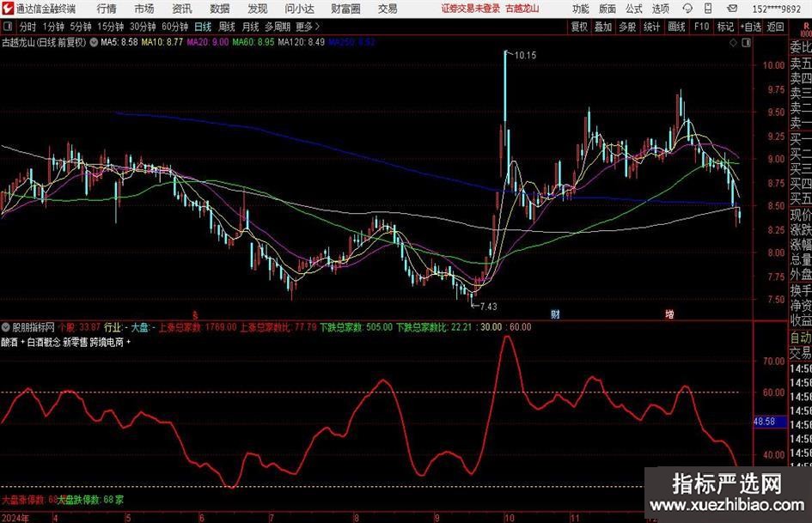Screen dimensions: 812x523
Task: Click the 返回 button
Action: (775, 27)
